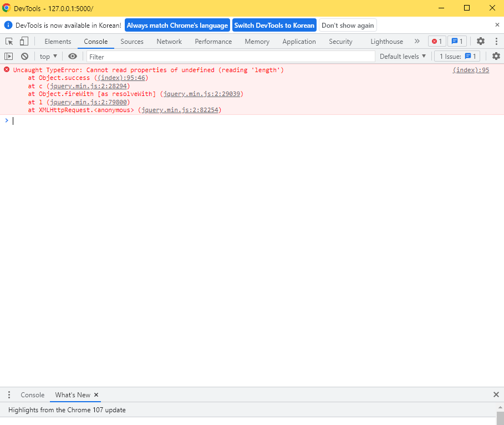Open the (index):95:46 stack trace link
Screen dimensions: 504x425
coord(121,78)
